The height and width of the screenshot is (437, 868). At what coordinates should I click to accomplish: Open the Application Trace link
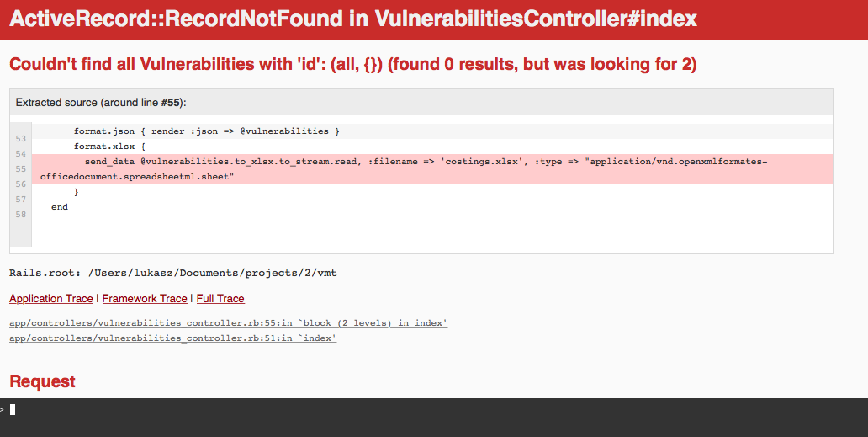51,299
